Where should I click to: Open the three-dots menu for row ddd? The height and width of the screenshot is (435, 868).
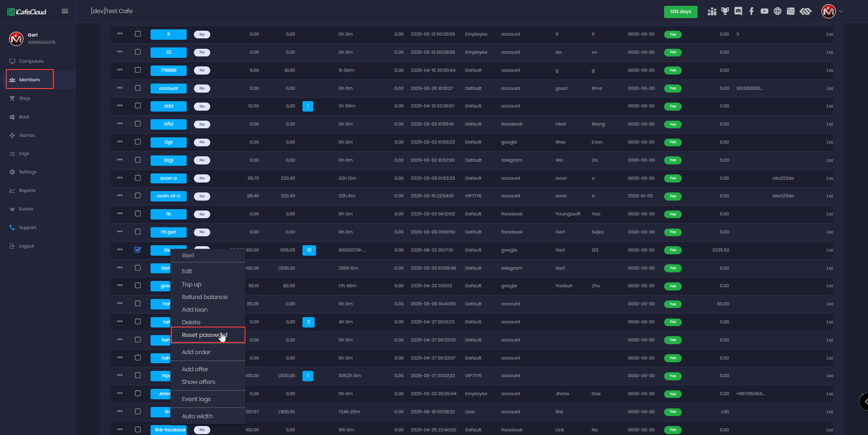(120, 106)
